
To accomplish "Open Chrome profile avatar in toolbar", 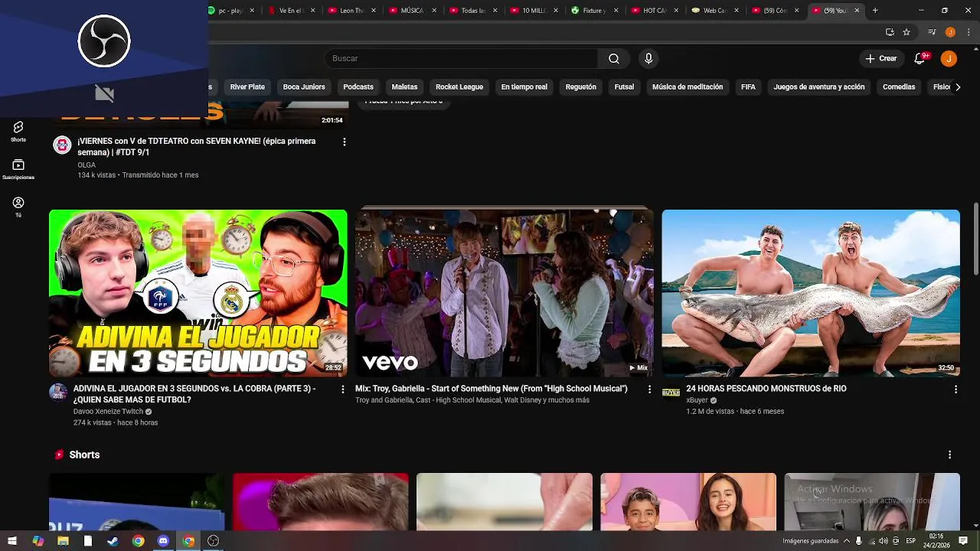I will click(950, 32).
